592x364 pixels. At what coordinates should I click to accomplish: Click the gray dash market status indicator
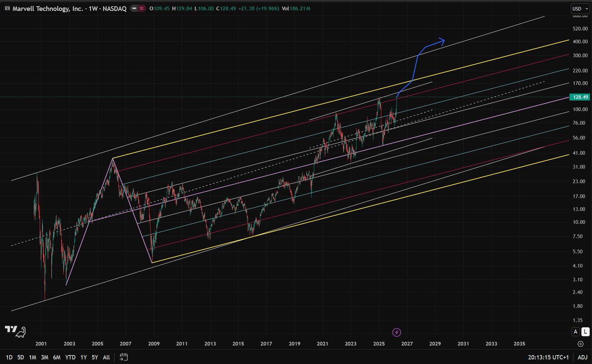click(x=134, y=8)
